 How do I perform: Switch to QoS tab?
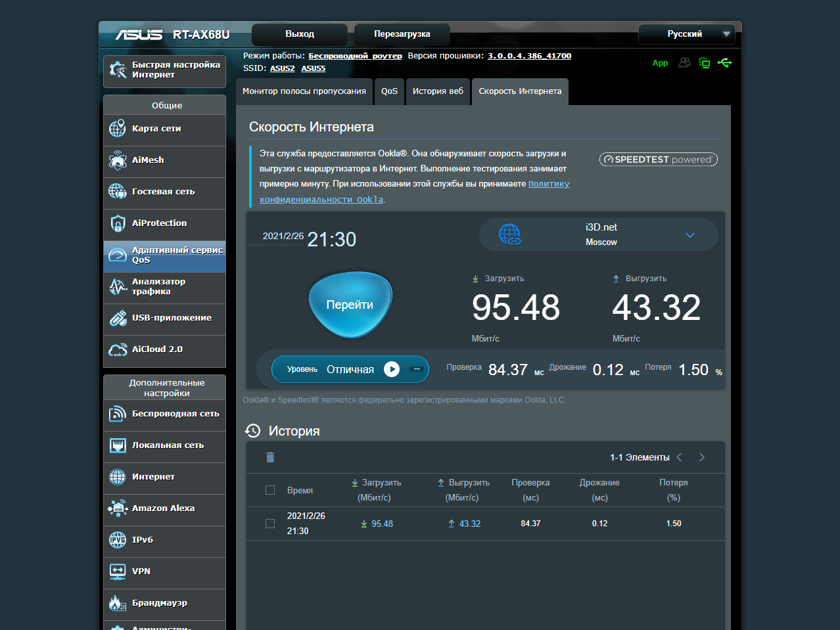389,91
